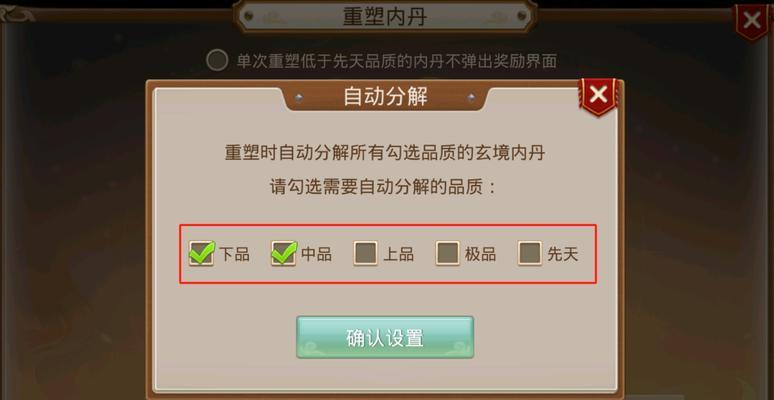This screenshot has height=400, width=774.
Task: Click the 中品 label text
Action: pos(316,254)
